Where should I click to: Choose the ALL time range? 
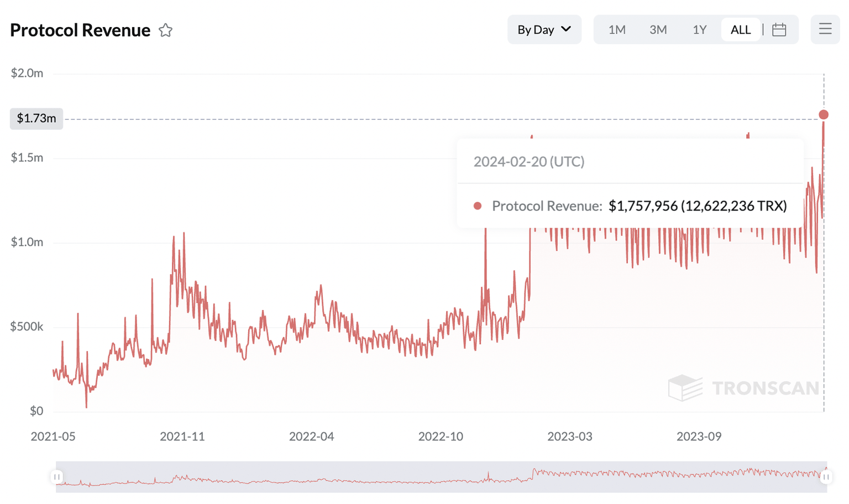coord(740,30)
